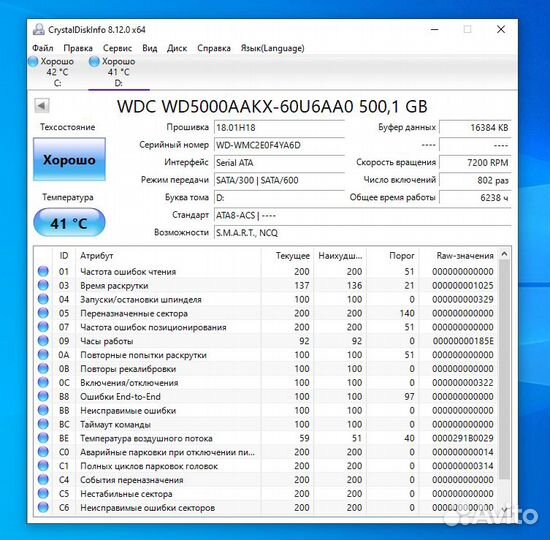Open the Справка menu
Screen dimensions: 550x540
click(214, 48)
